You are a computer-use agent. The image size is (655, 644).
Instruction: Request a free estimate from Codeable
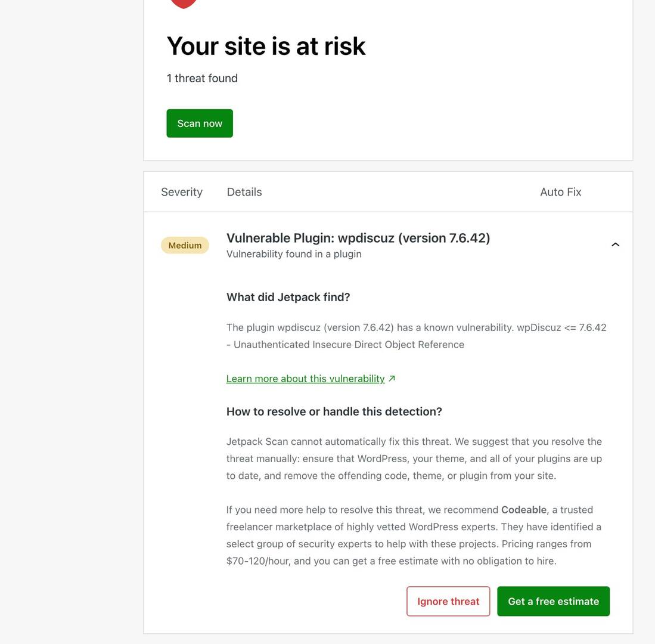pyautogui.click(x=553, y=601)
